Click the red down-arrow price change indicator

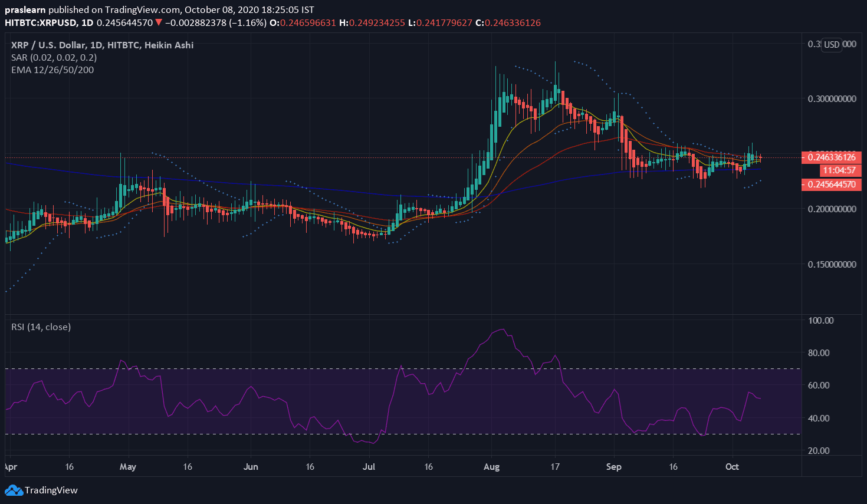(159, 23)
